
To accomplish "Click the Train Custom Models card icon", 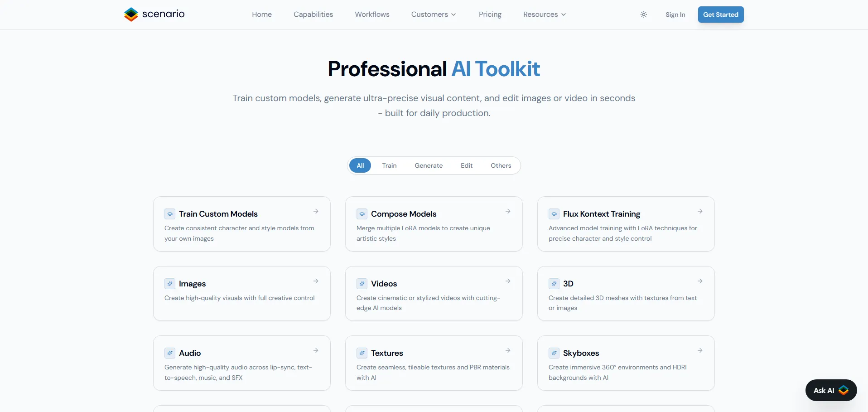I will (170, 214).
